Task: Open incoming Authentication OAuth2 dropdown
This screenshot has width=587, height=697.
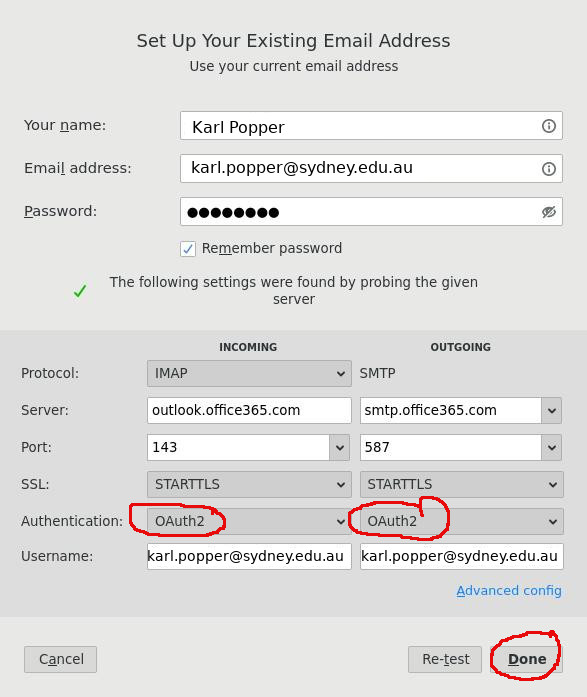Action: pyautogui.click(x=249, y=521)
